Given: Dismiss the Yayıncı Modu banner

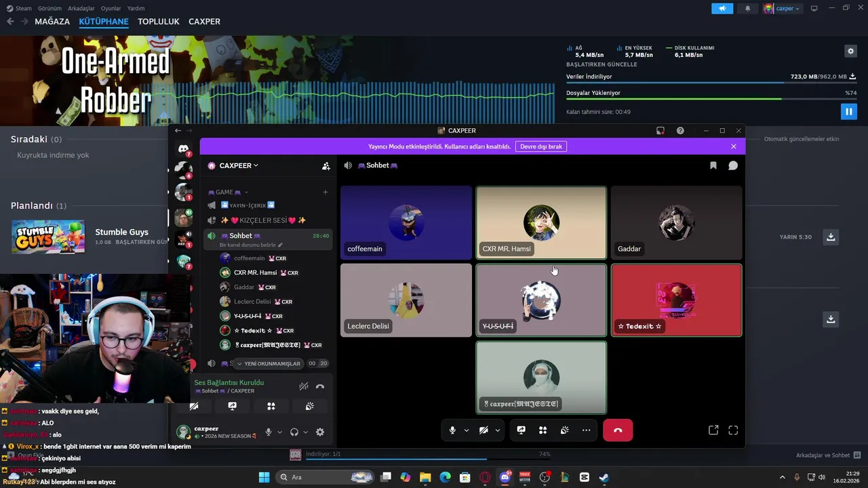Looking at the screenshot, I should (x=733, y=146).
